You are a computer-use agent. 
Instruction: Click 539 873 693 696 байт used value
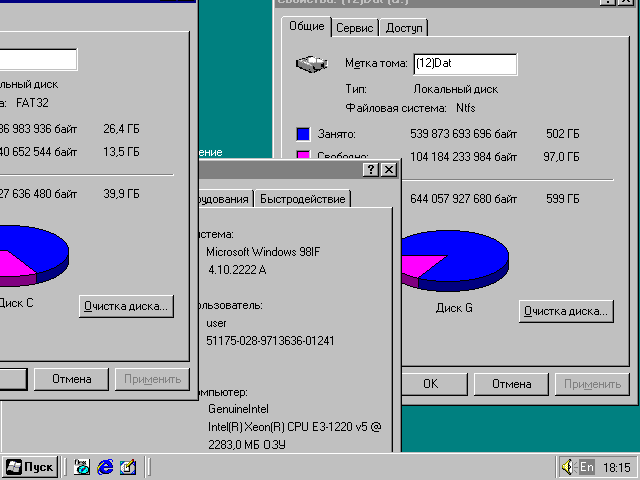463,134
